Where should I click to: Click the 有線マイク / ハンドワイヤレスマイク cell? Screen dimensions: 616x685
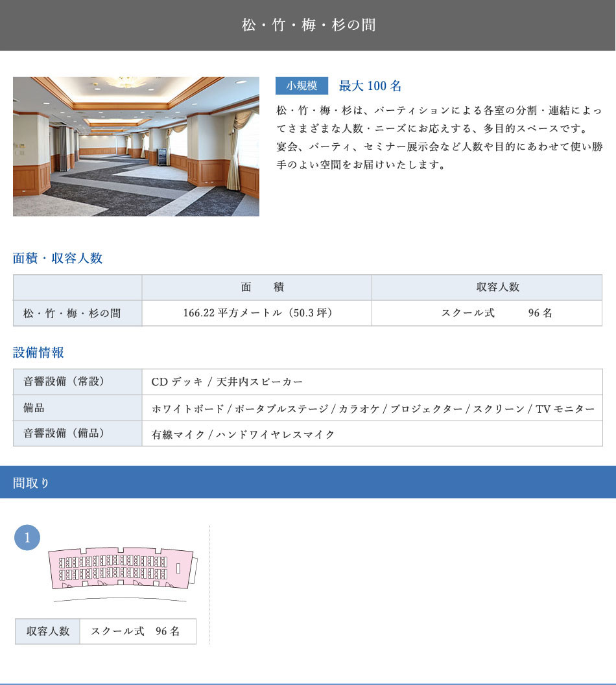pyautogui.click(x=243, y=434)
